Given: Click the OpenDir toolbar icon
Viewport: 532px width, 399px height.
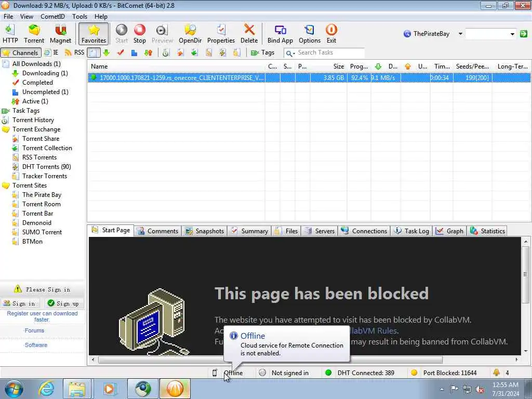Looking at the screenshot, I should coord(190,34).
